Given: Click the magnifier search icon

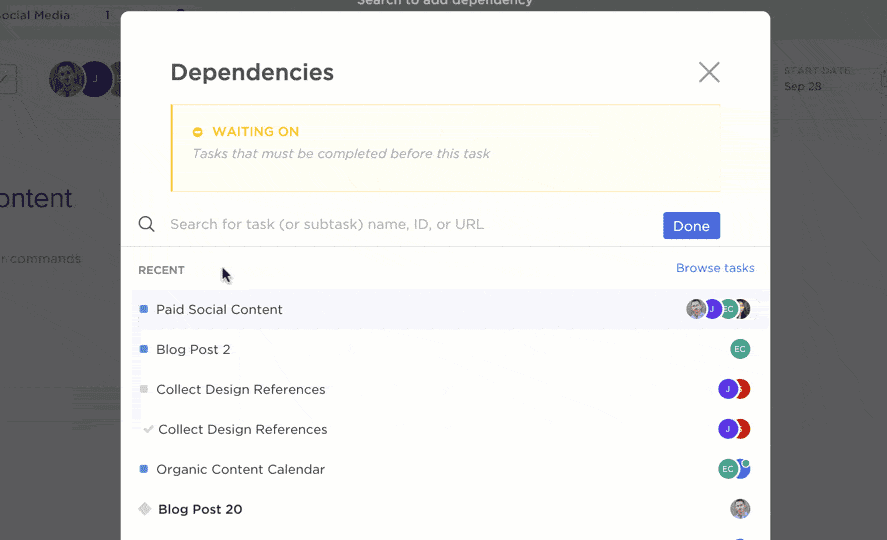Looking at the screenshot, I should click(x=147, y=224).
